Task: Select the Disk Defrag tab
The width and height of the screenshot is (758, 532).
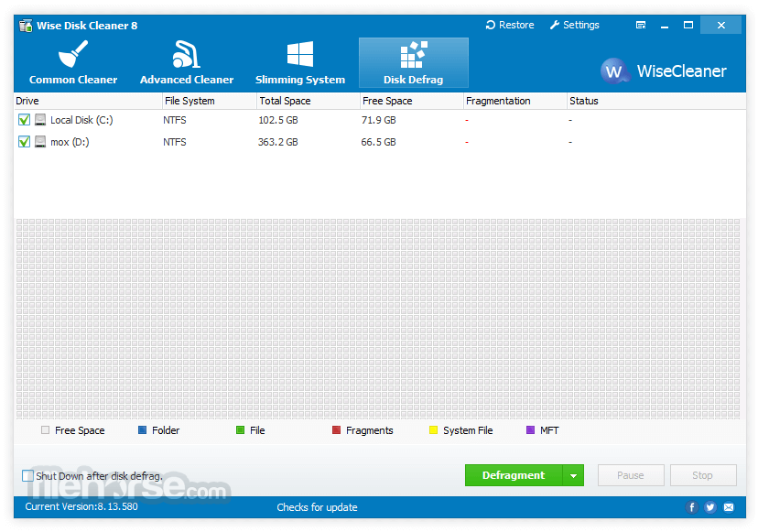Action: tap(413, 63)
